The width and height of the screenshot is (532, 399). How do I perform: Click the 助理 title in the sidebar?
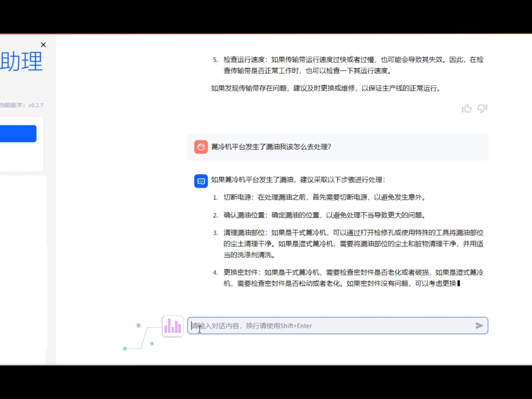tap(21, 61)
